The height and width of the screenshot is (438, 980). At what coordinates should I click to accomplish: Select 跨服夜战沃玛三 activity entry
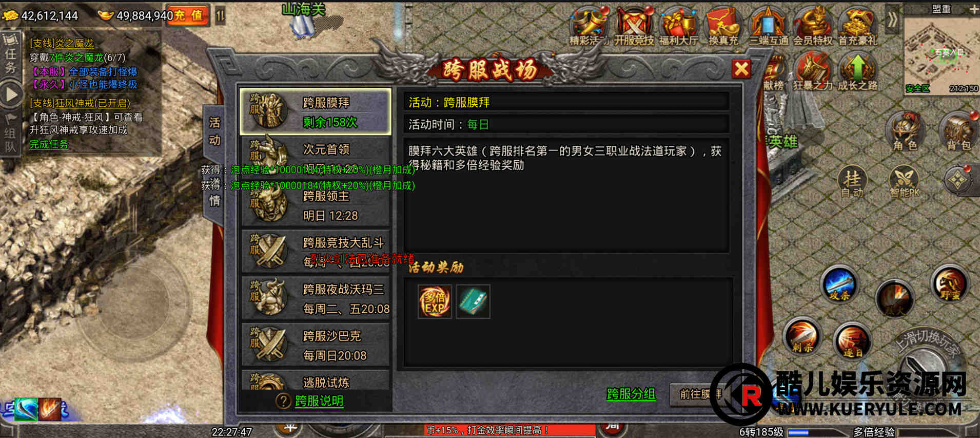pos(316,298)
